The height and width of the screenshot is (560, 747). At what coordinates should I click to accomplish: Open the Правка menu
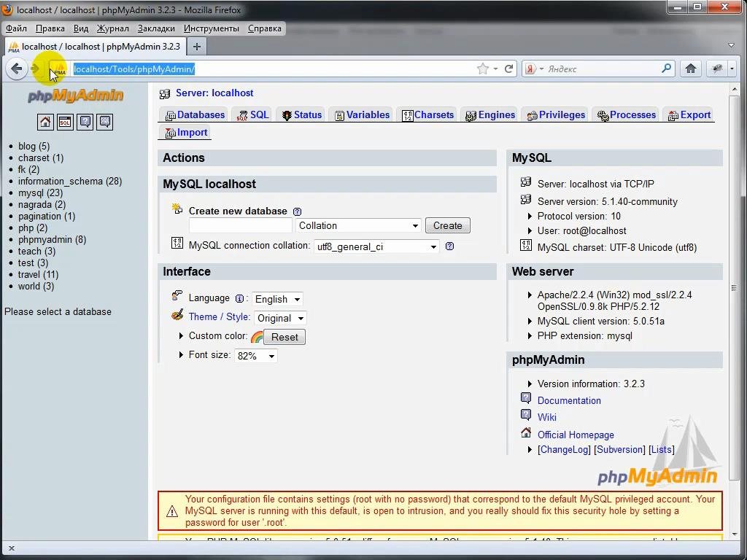[50, 28]
